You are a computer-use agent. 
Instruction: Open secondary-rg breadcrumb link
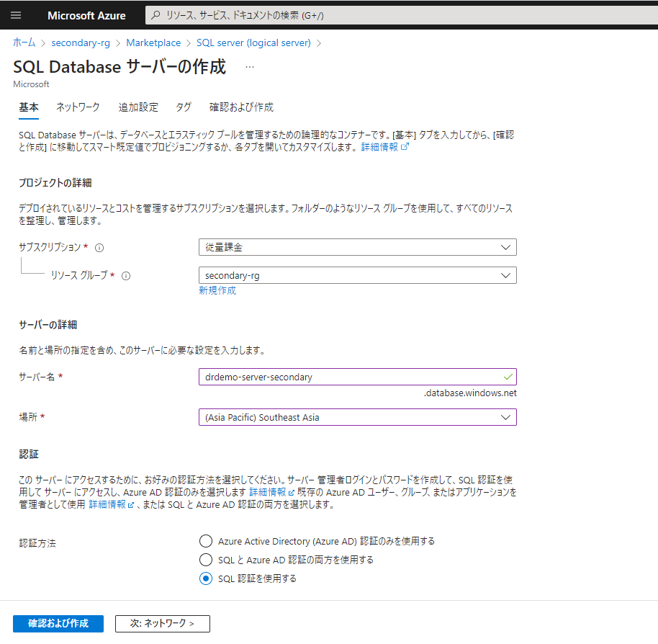pyautogui.click(x=81, y=43)
